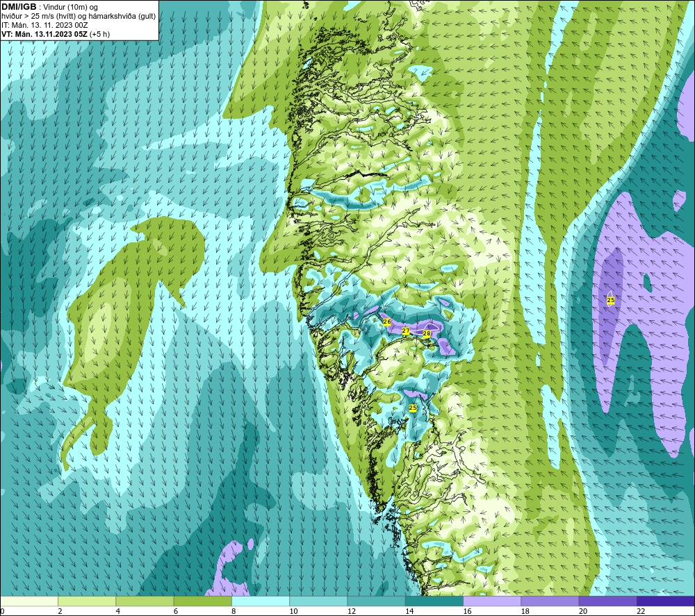
Task: Click the 'DMI/IGB' title text
Action: pyautogui.click(x=19, y=7)
